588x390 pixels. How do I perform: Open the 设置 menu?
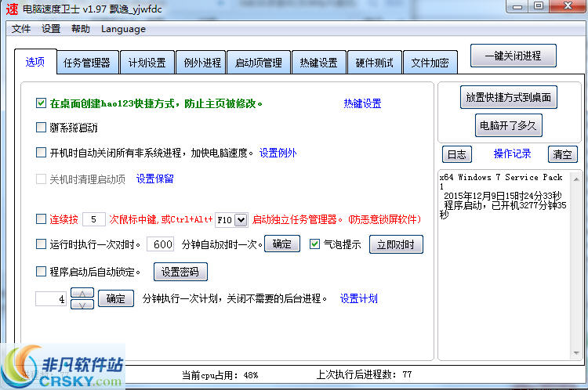click(51, 29)
